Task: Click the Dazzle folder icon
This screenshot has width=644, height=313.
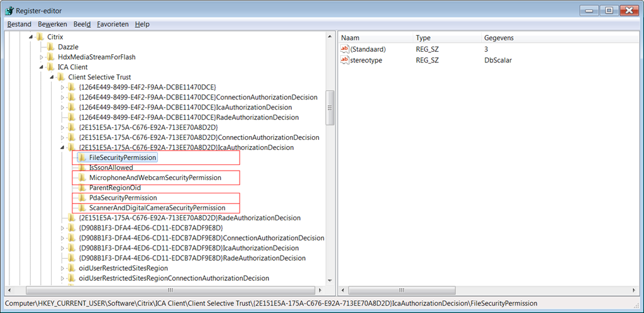Action: tap(50, 47)
